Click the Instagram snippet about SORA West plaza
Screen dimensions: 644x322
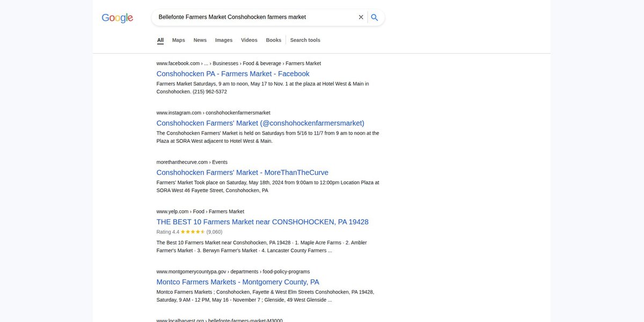click(268, 137)
